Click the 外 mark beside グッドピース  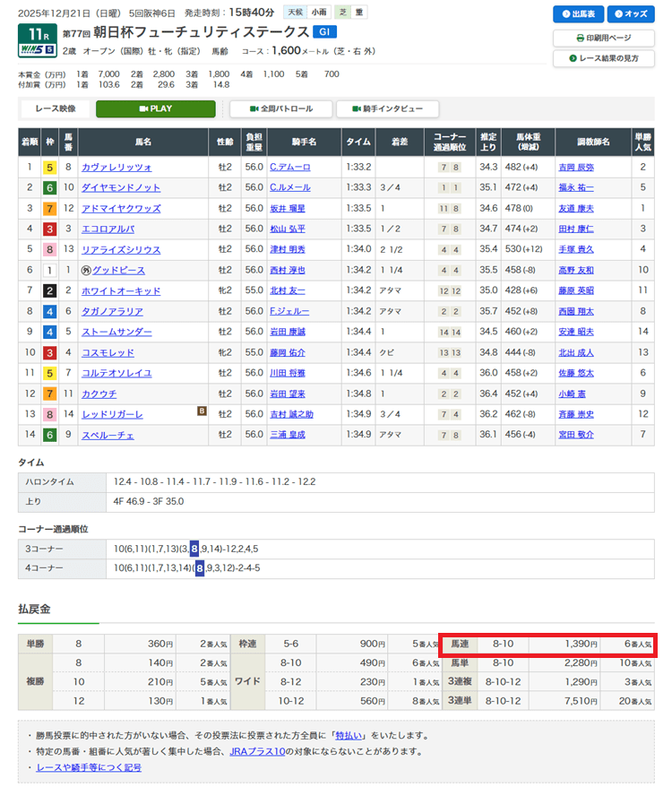(85, 270)
